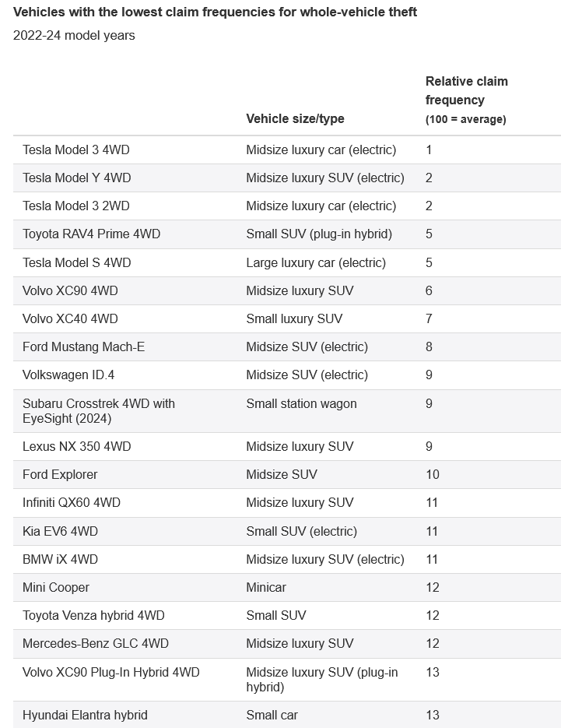
Task: Select the 2022-24 model years subtitle
Action: click(74, 36)
